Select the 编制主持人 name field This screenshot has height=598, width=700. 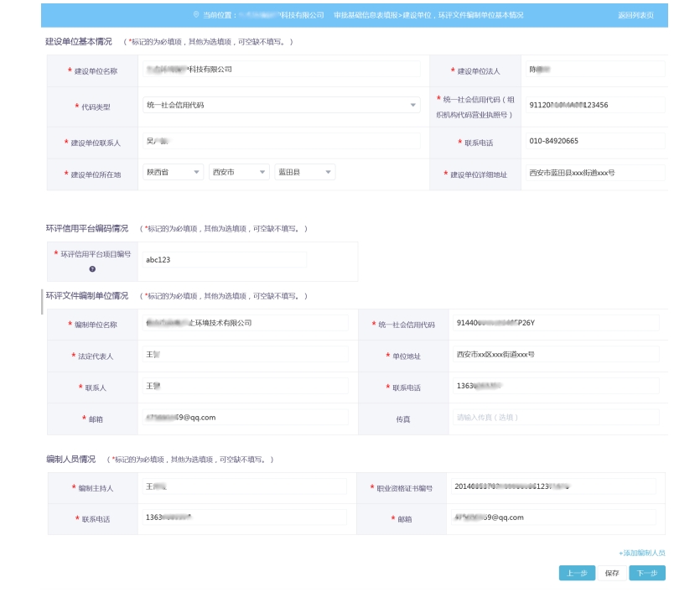(244, 486)
